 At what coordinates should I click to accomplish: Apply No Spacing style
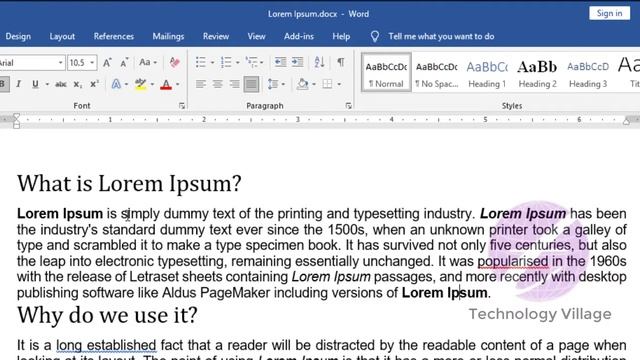[436, 72]
